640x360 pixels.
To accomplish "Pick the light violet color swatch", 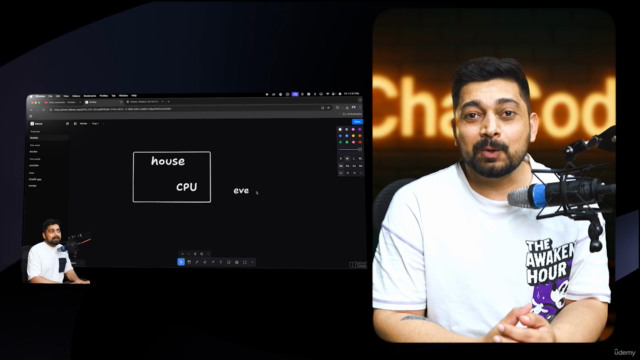I will pyautogui.click(x=353, y=129).
